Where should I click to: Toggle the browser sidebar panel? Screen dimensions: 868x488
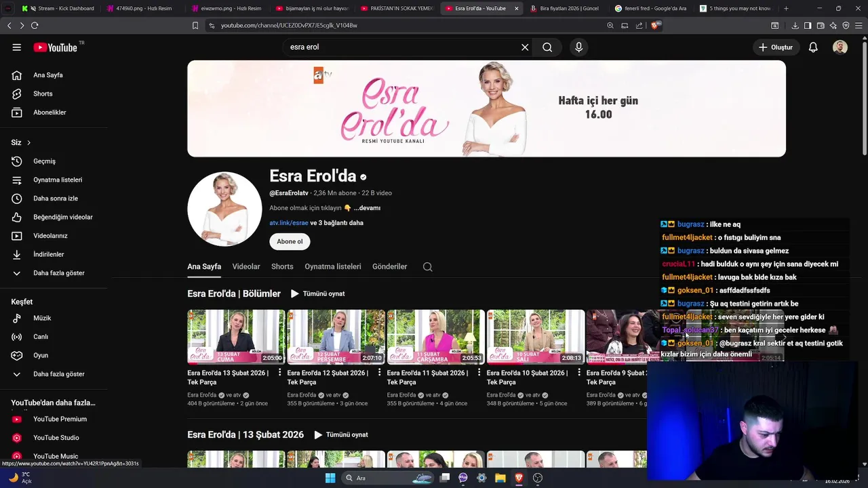(x=808, y=26)
